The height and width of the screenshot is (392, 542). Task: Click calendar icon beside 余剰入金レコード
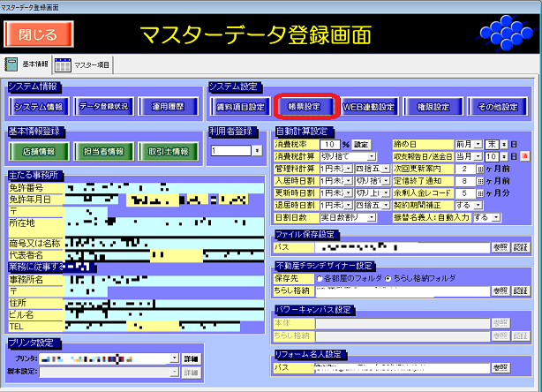click(481, 192)
